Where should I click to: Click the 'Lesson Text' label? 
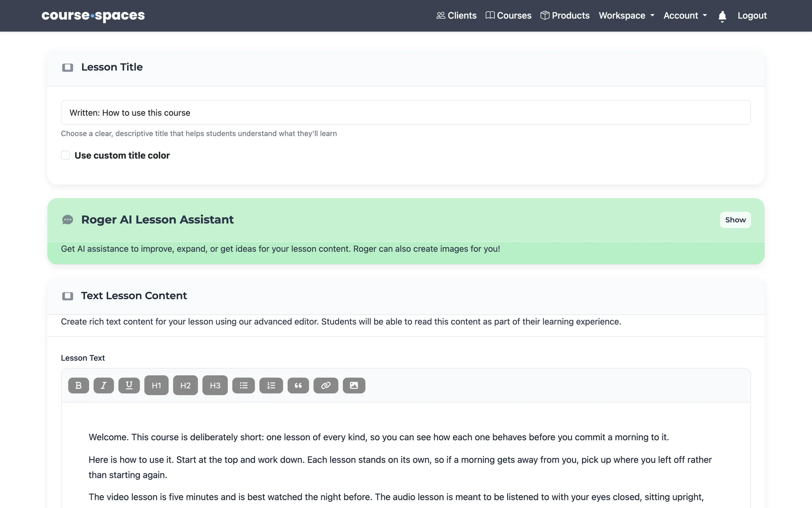(83, 358)
